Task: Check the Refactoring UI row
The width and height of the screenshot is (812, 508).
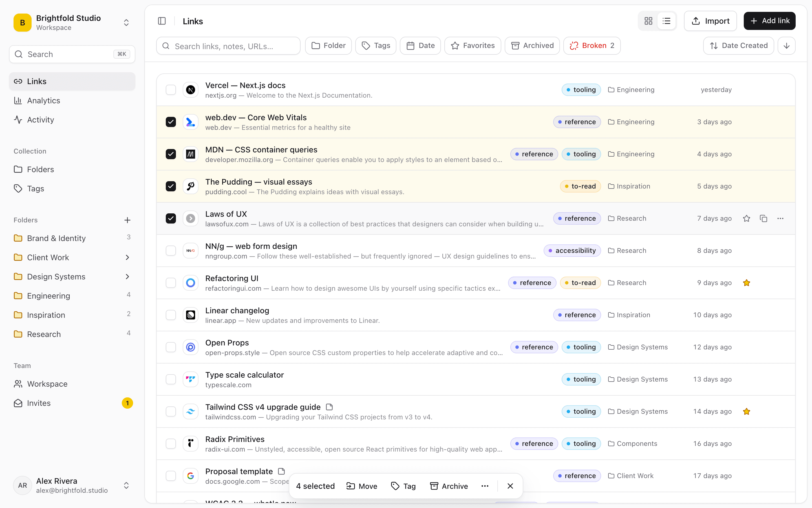Action: click(x=171, y=283)
